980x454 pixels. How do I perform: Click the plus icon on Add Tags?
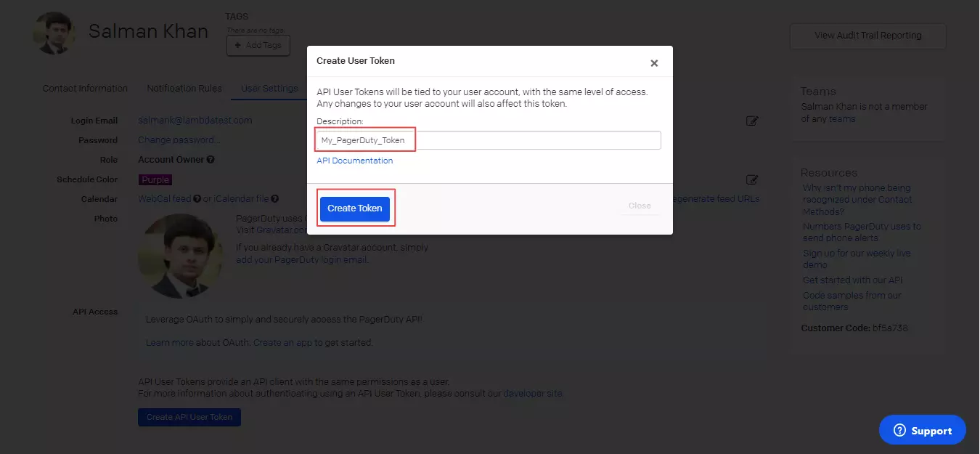[x=237, y=46]
